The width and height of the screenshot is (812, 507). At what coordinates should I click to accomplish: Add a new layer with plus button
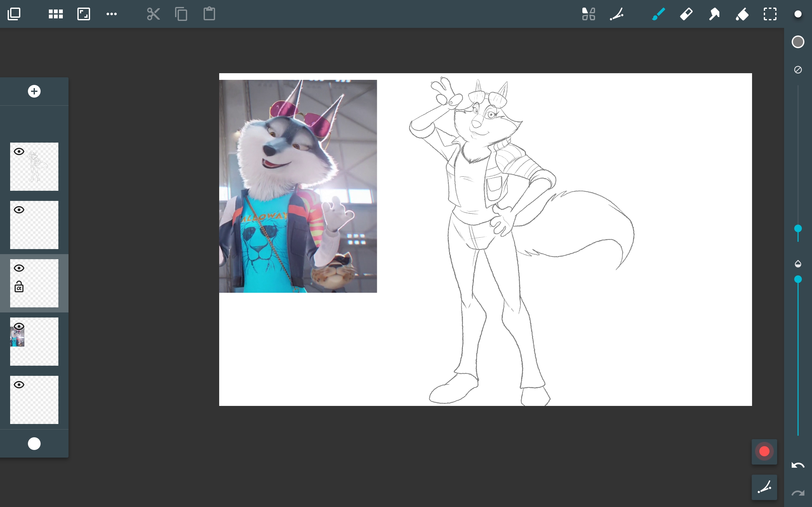coord(34,91)
